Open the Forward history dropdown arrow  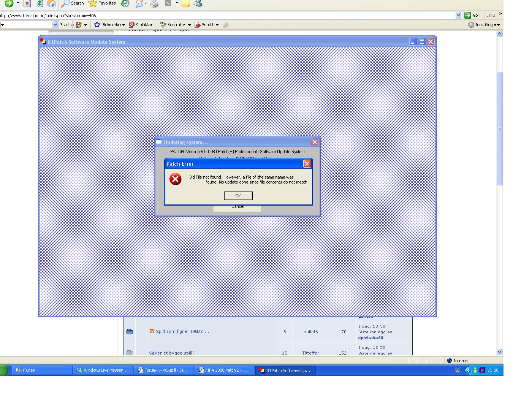click(18, 3)
